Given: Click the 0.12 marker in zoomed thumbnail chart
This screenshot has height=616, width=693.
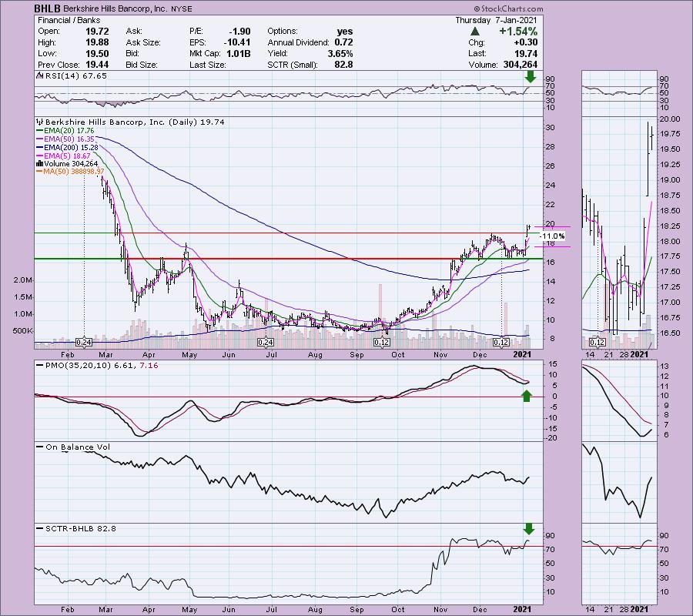Looking at the screenshot, I should tap(597, 343).
